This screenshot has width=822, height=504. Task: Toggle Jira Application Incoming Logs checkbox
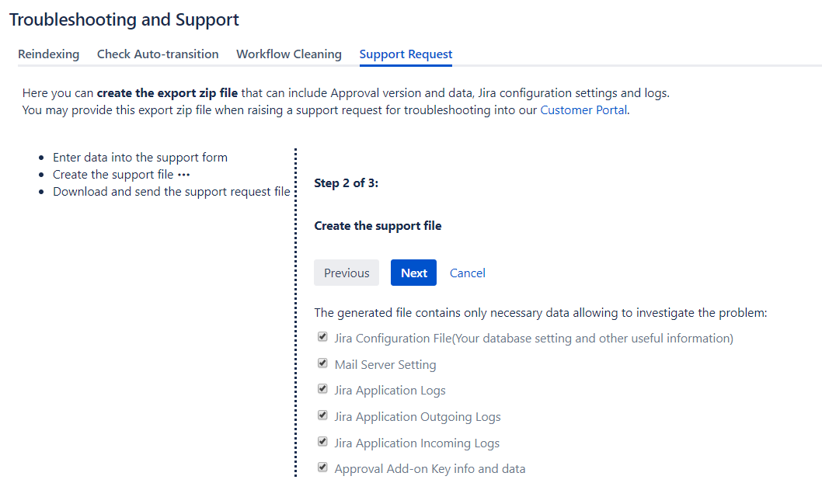pos(322,442)
